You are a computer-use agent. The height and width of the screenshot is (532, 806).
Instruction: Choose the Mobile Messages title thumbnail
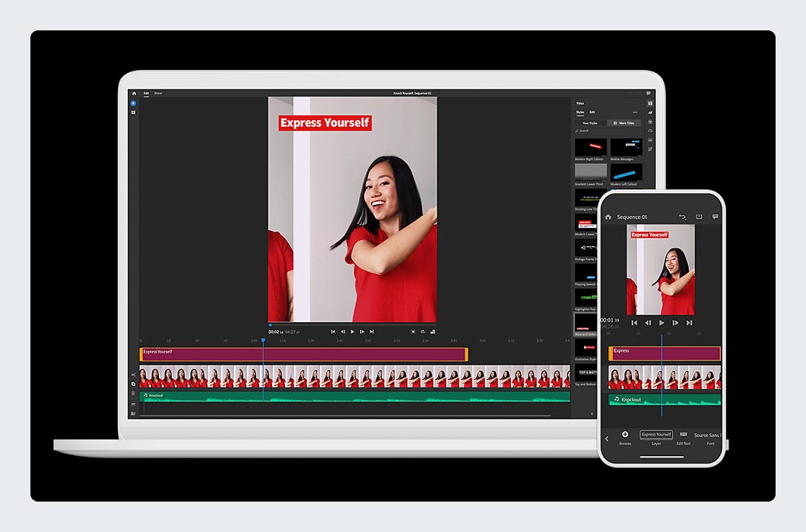(626, 147)
